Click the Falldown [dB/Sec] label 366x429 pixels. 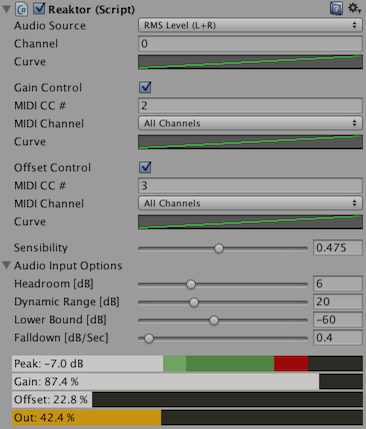(x=61, y=338)
